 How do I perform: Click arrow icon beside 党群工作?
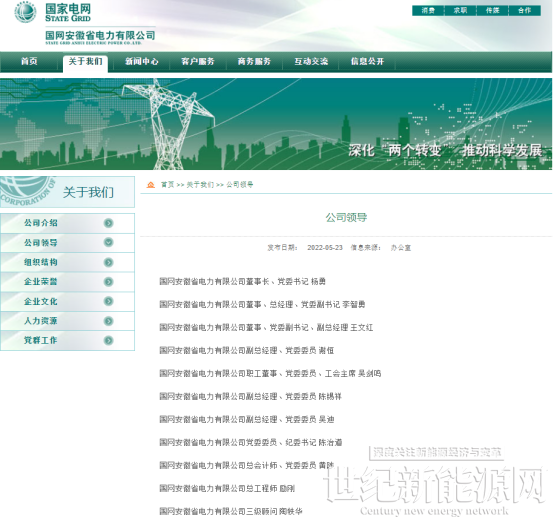coord(108,341)
